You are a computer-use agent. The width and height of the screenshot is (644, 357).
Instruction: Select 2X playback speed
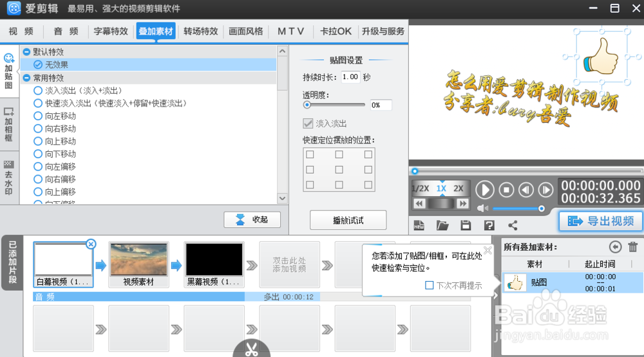pyautogui.click(x=459, y=188)
